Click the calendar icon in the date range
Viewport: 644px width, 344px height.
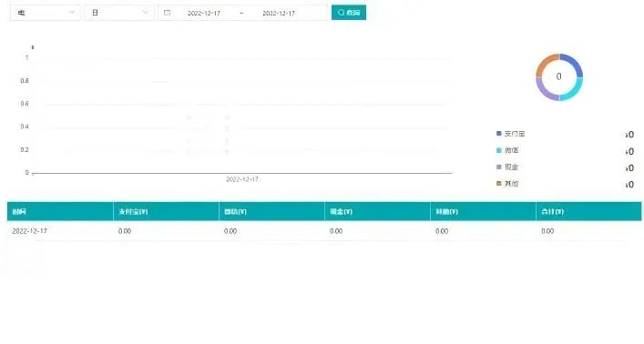(x=168, y=13)
